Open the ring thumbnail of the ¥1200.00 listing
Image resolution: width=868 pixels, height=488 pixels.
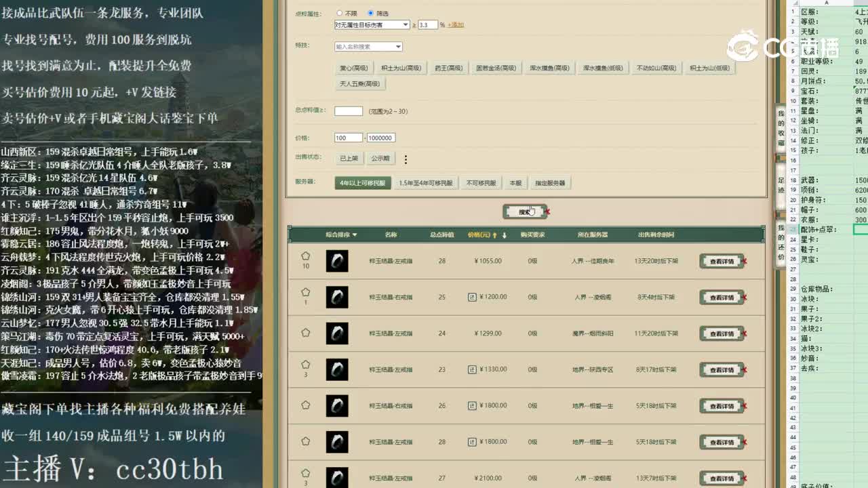[337, 297]
